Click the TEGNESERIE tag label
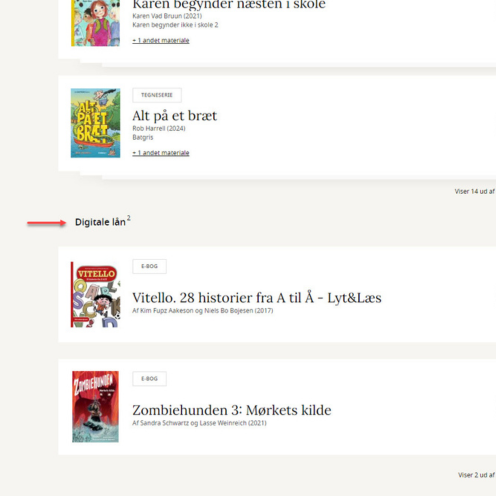The width and height of the screenshot is (496, 496). click(157, 95)
